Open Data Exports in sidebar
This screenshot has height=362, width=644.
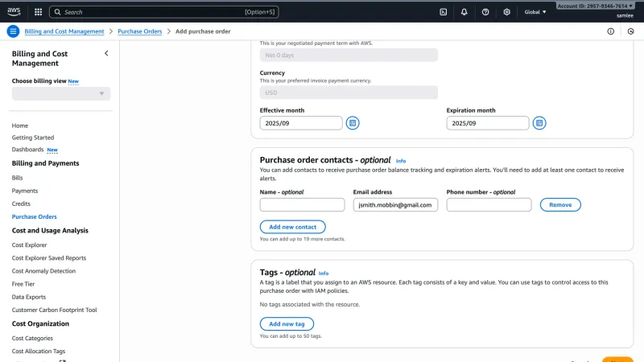(x=29, y=297)
